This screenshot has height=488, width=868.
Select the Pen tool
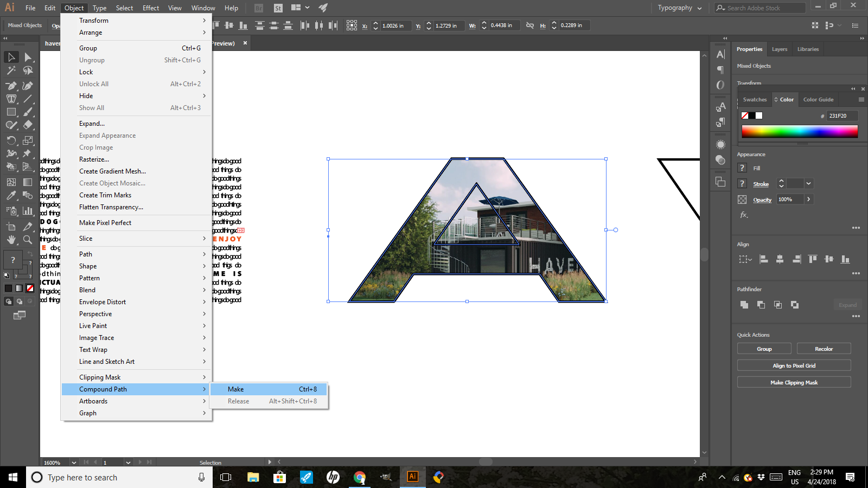11,86
